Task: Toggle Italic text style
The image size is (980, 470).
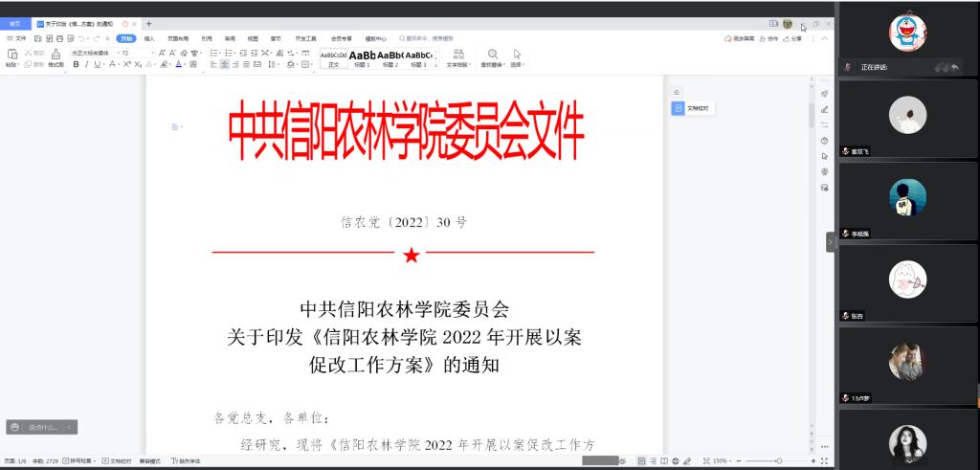Action: click(x=86, y=65)
